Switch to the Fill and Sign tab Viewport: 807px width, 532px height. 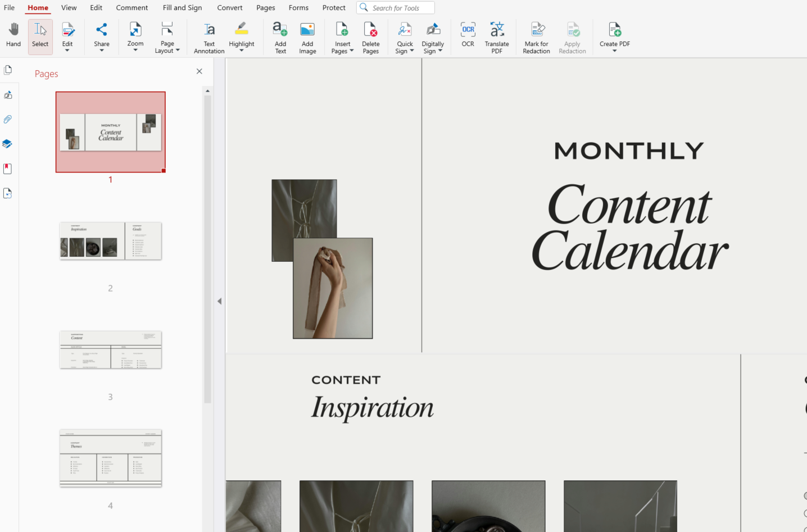click(x=182, y=8)
